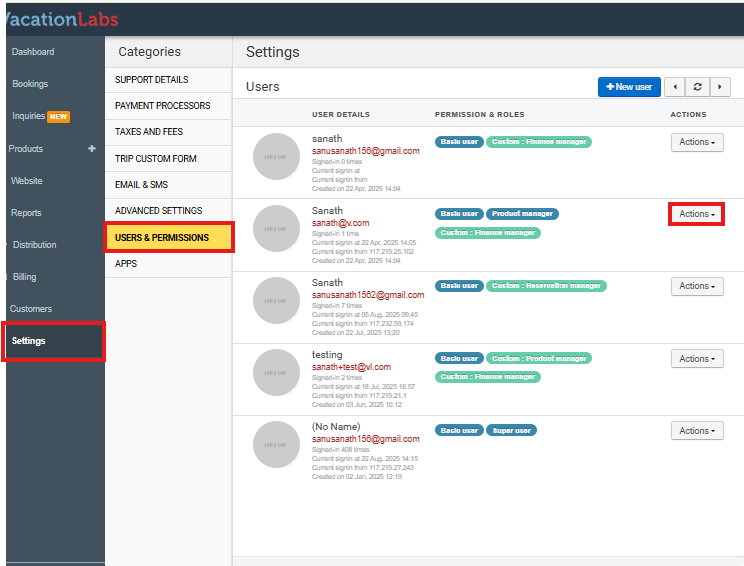This screenshot has height=566, width=744.
Task: Go to next page arrow icon
Action: click(720, 87)
